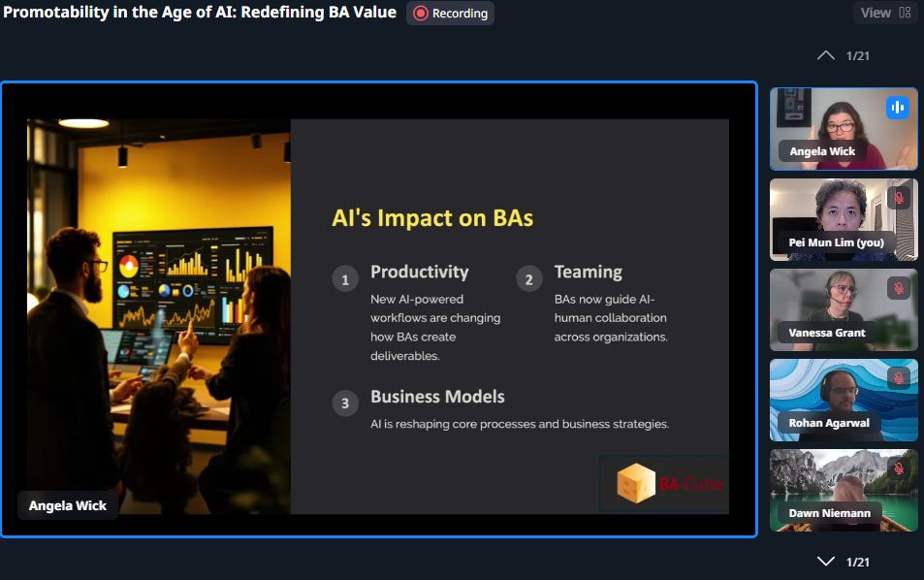
Task: Click muted mic icon on Dawn Niemann
Action: 899,468
